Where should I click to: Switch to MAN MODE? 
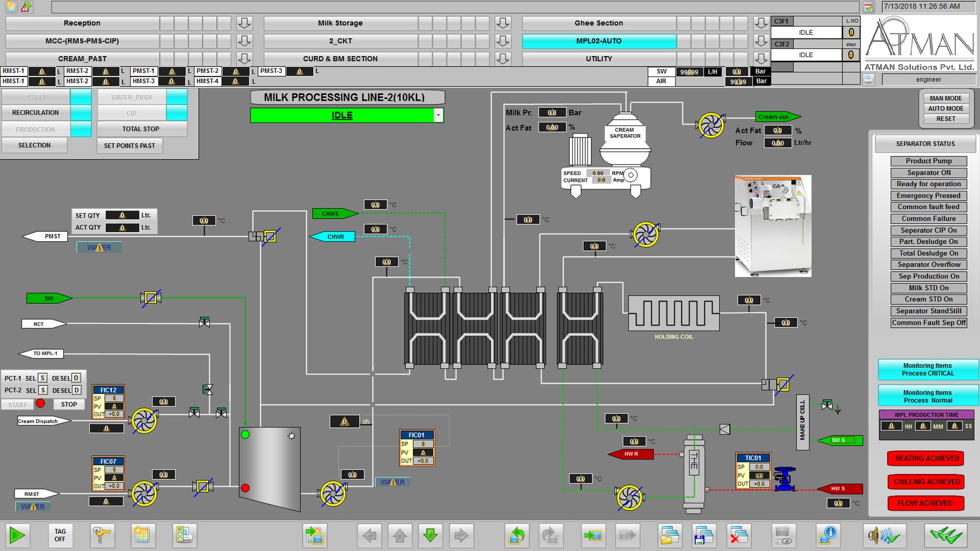pyautogui.click(x=946, y=99)
